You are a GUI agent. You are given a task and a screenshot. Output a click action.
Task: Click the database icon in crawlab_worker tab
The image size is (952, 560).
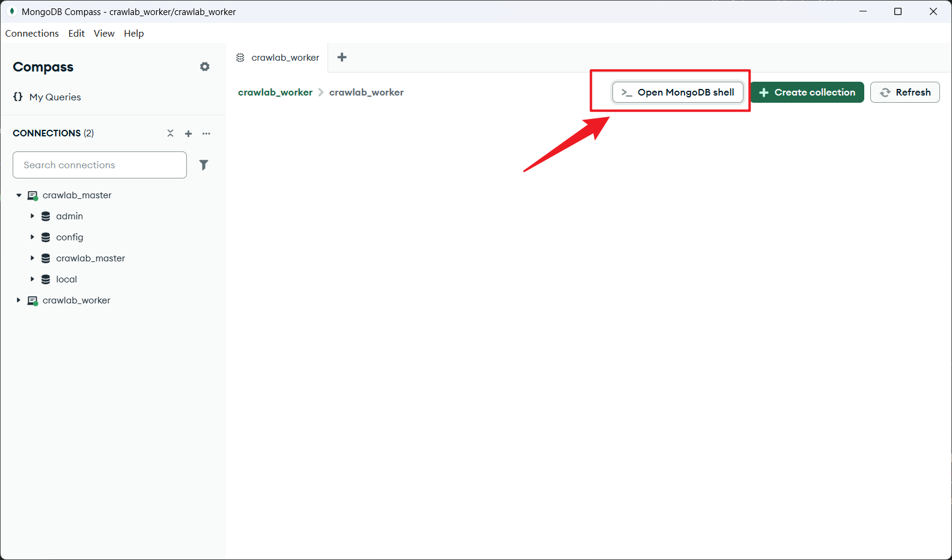click(240, 58)
